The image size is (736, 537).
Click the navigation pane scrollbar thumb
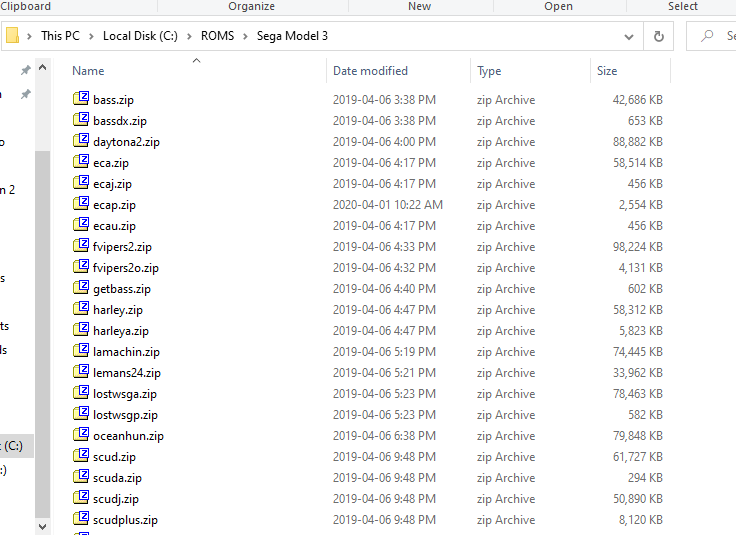(x=42, y=334)
